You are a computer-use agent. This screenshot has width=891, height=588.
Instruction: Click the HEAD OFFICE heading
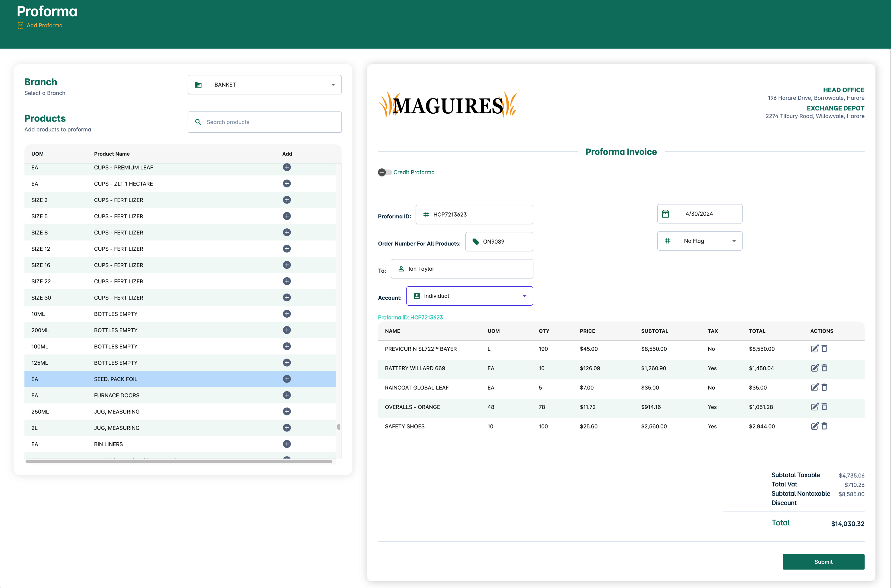(843, 90)
